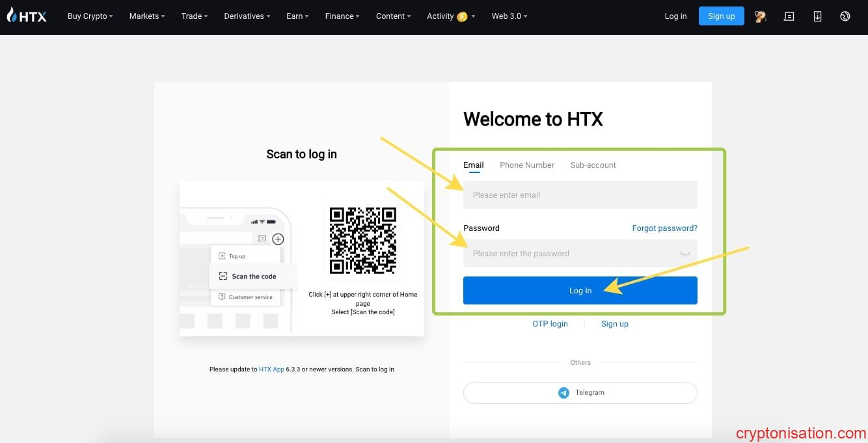This screenshot has height=443, width=868.
Task: Expand the Derivatives dropdown menu
Action: 247,16
